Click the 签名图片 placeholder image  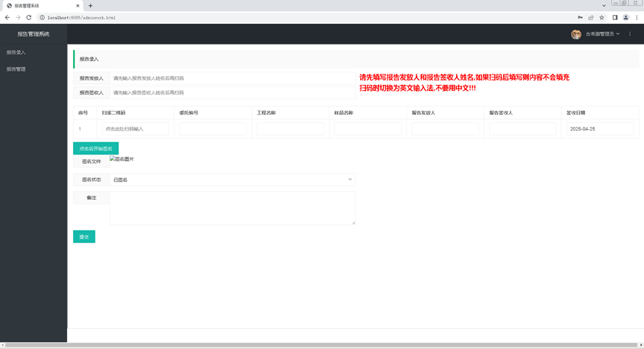[122, 159]
